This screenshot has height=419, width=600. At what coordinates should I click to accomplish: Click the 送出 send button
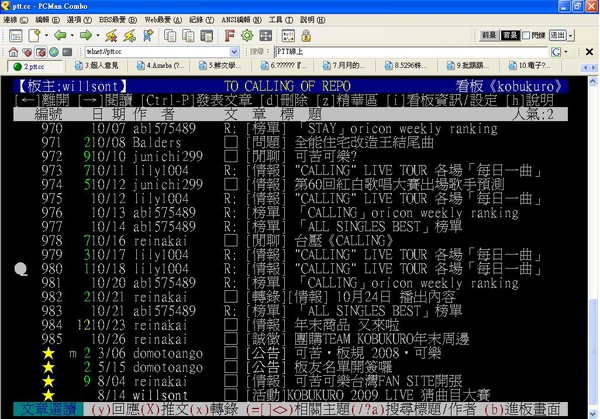[558, 36]
